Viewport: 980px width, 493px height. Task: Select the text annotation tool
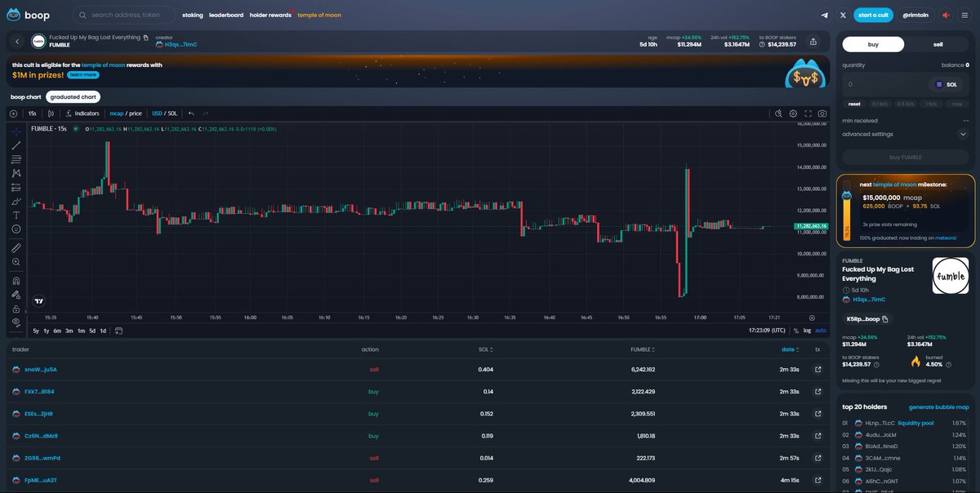click(x=16, y=215)
